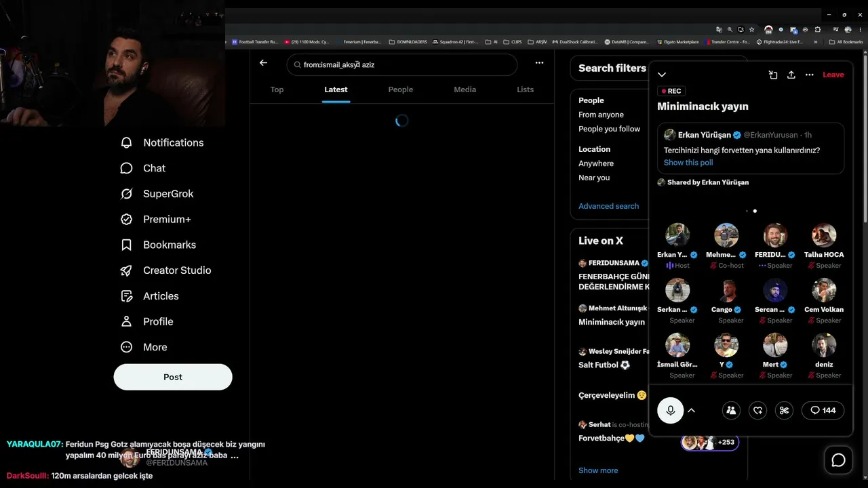Viewport: 868px width, 488px height.
Task: Open the More sidebar menu
Action: click(143, 347)
